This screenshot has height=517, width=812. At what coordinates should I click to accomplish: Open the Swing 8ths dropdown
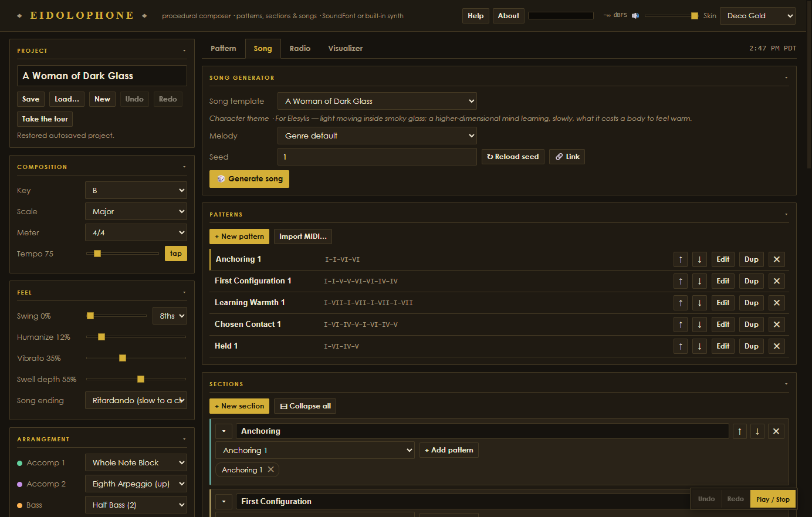tap(170, 316)
